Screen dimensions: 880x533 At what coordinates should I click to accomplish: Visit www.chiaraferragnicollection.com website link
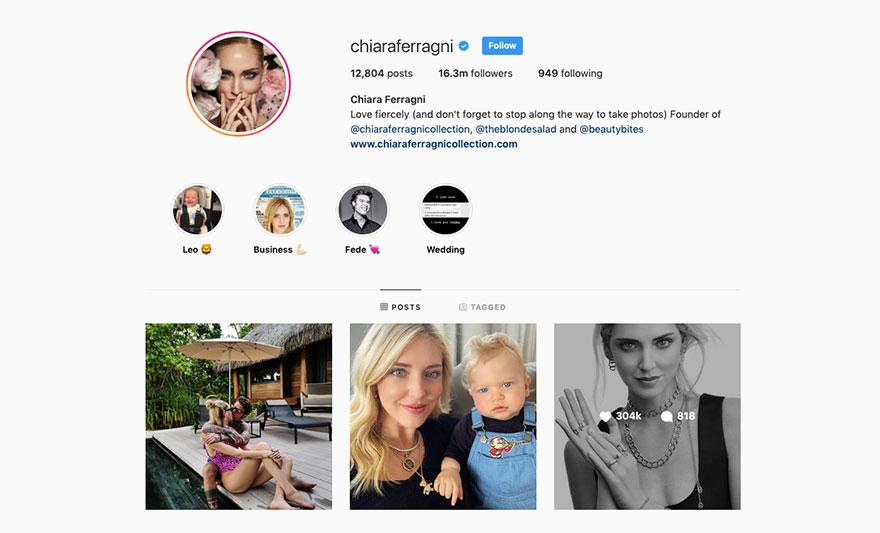tap(434, 144)
